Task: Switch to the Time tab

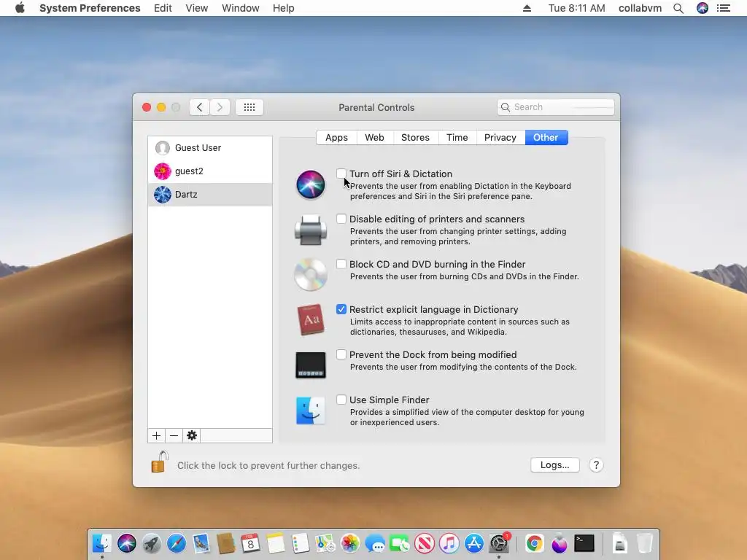Action: click(x=457, y=138)
